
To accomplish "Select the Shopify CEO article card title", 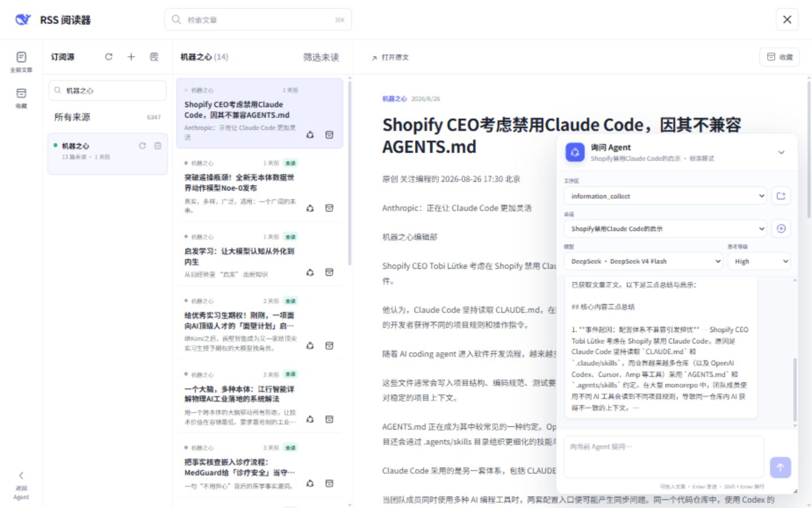I will [x=237, y=110].
